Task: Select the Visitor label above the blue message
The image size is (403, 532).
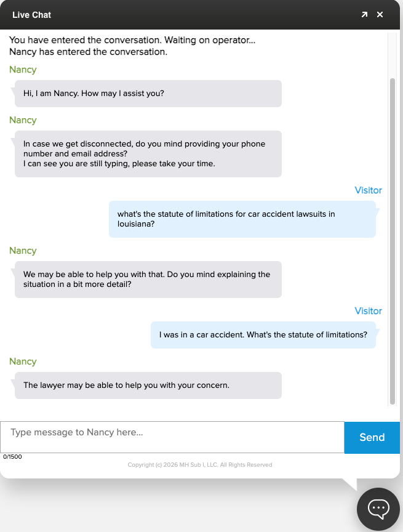Action: (x=368, y=190)
